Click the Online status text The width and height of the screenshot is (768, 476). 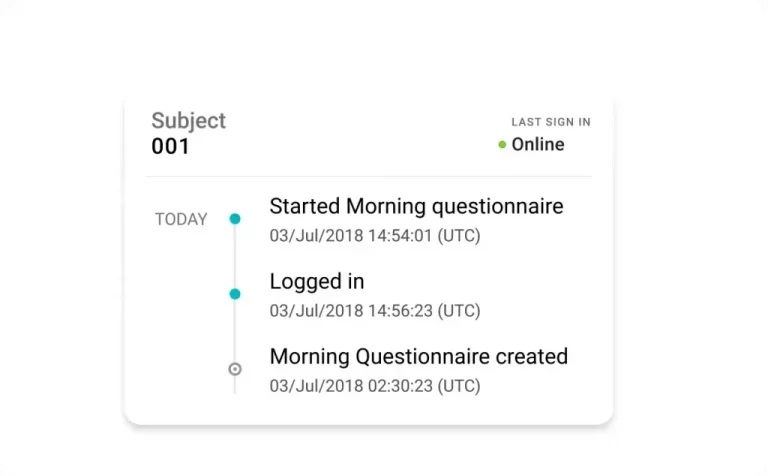538,145
